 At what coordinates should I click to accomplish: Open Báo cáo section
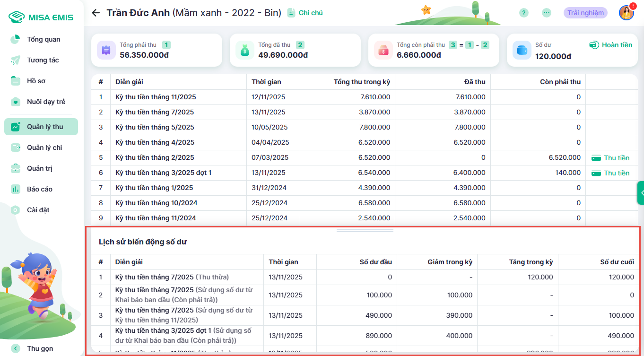tap(40, 189)
